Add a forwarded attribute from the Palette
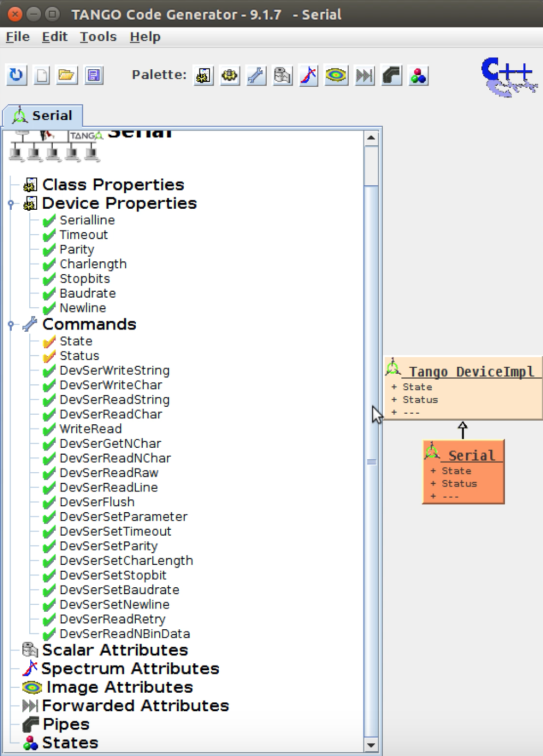Screen dimensions: 543x756 click(x=365, y=76)
